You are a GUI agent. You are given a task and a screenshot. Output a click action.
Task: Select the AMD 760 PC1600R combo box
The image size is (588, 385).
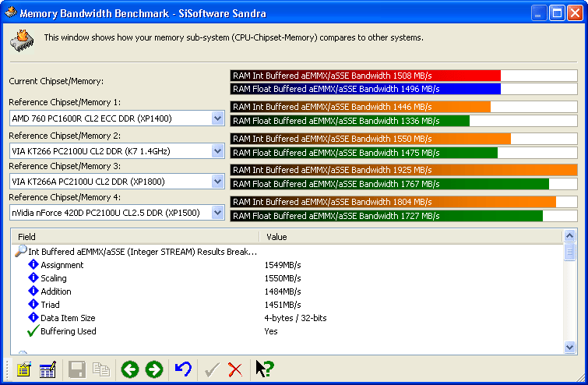(117, 118)
